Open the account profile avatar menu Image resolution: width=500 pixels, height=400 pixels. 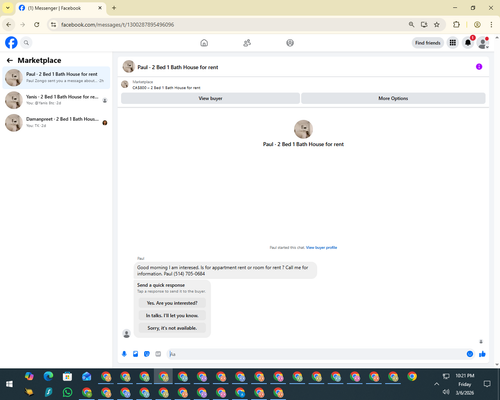point(483,43)
